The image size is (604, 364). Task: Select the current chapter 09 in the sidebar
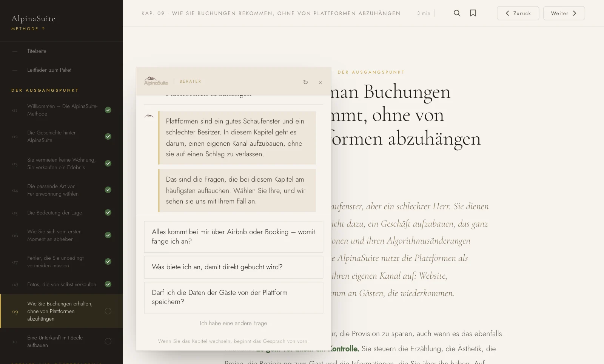tap(61, 311)
